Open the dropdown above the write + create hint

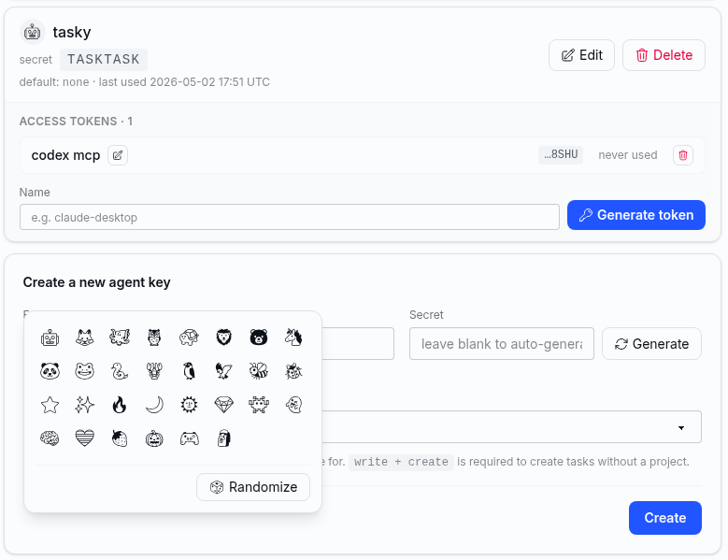[511, 426]
